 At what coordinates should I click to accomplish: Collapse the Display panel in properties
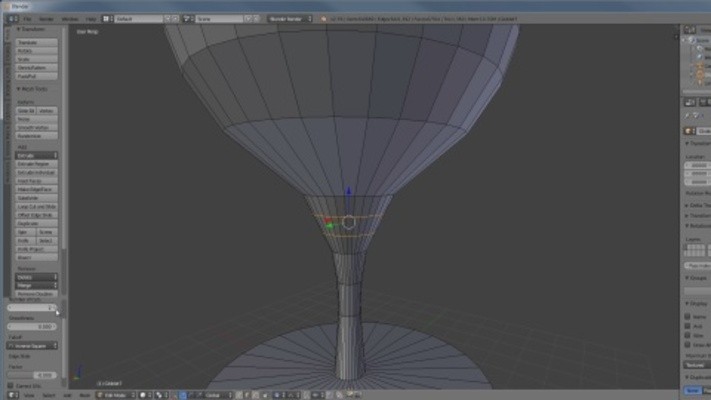pyautogui.click(x=698, y=303)
